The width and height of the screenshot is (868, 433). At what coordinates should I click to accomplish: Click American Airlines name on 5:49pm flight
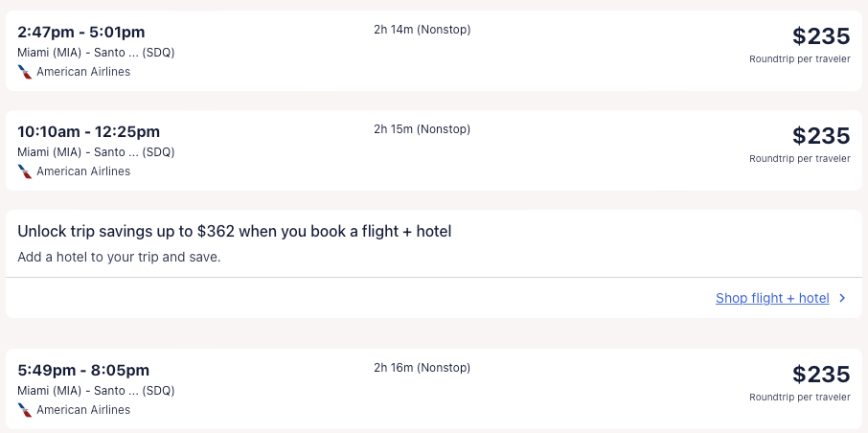(83, 410)
